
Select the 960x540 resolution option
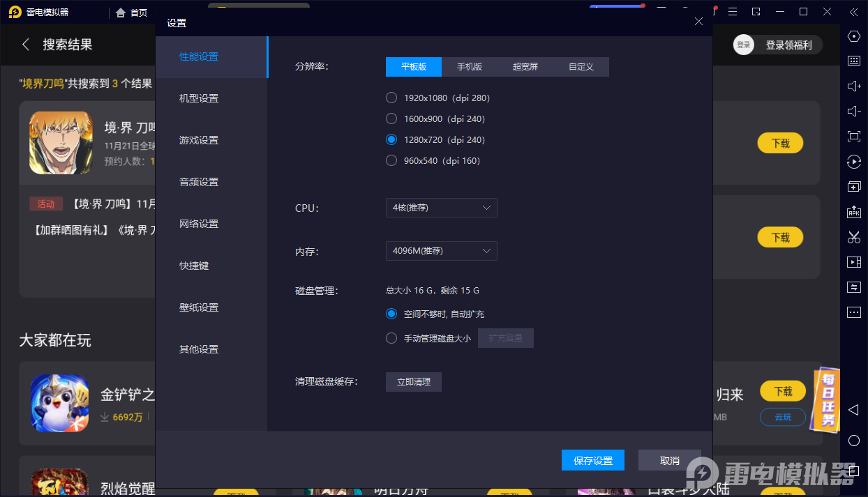coord(391,160)
